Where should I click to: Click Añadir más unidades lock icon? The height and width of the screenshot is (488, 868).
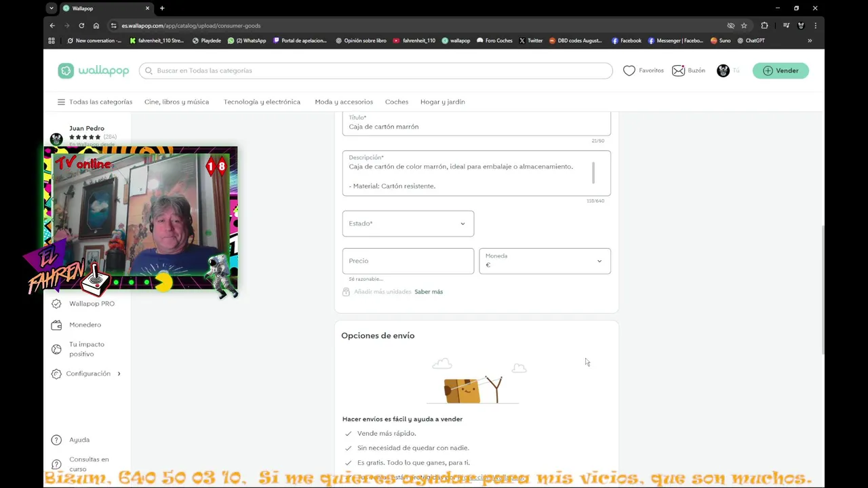[346, 291]
